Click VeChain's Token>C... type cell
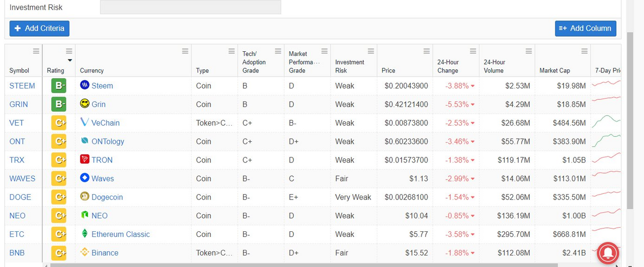Image resolution: width=644 pixels, height=267 pixels. 214,123
